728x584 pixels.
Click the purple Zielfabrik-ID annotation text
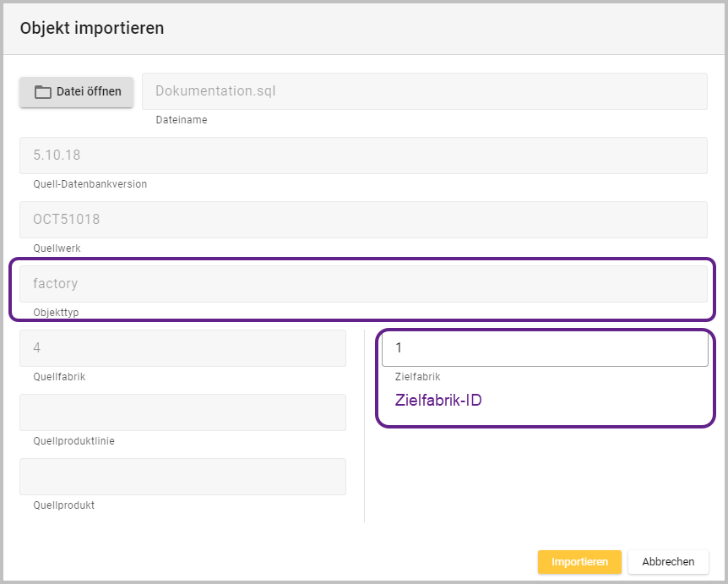[x=438, y=401]
